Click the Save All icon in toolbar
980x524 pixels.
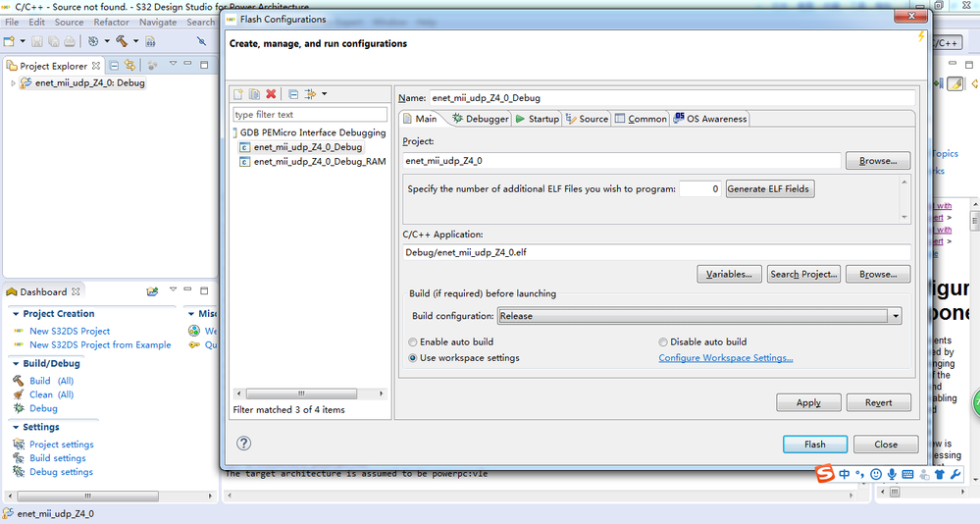coord(53,41)
